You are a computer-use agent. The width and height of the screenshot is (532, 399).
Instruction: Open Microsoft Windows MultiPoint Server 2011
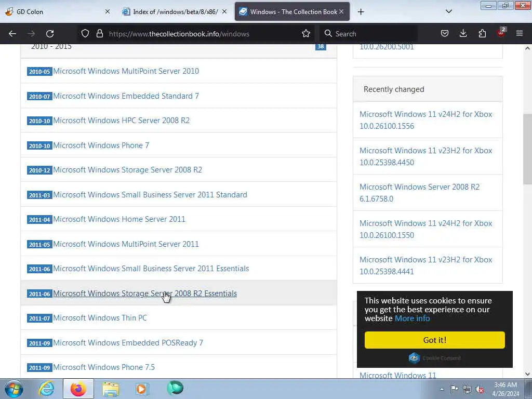click(126, 244)
